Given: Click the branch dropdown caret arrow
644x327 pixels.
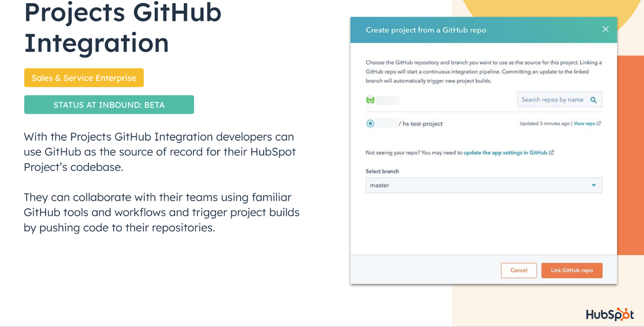Looking at the screenshot, I should click(x=594, y=185).
